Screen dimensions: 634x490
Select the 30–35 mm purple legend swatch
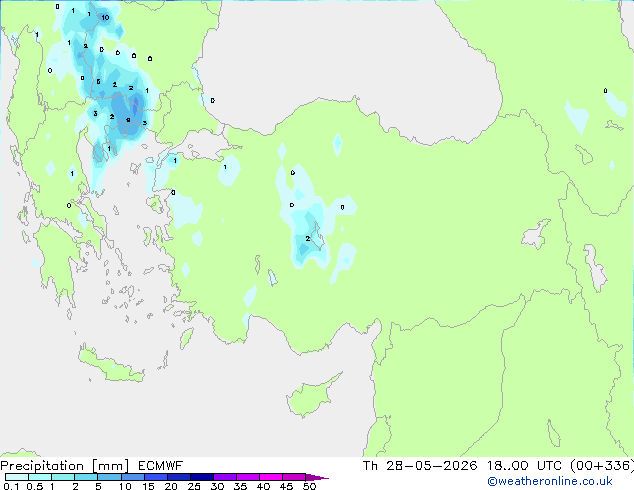(x=224, y=477)
